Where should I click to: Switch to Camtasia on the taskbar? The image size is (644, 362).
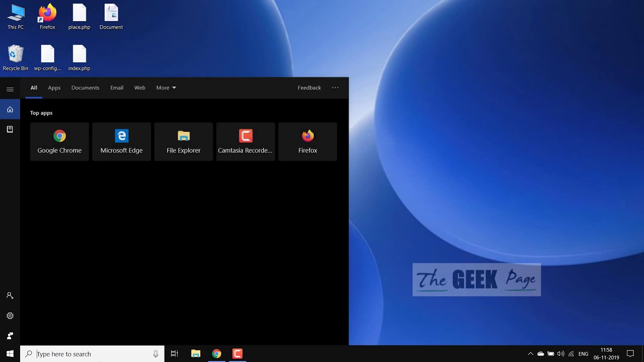pos(237,354)
